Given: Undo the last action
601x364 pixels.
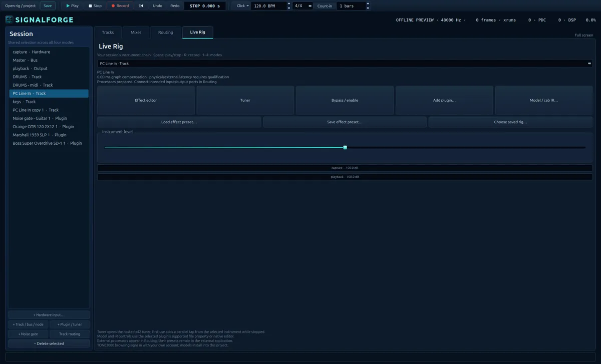Looking at the screenshot, I should pyautogui.click(x=157, y=6).
